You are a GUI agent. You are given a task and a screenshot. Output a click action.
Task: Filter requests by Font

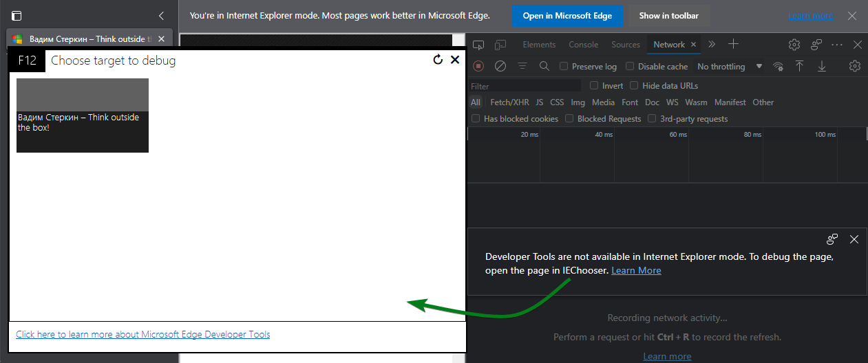[630, 102]
